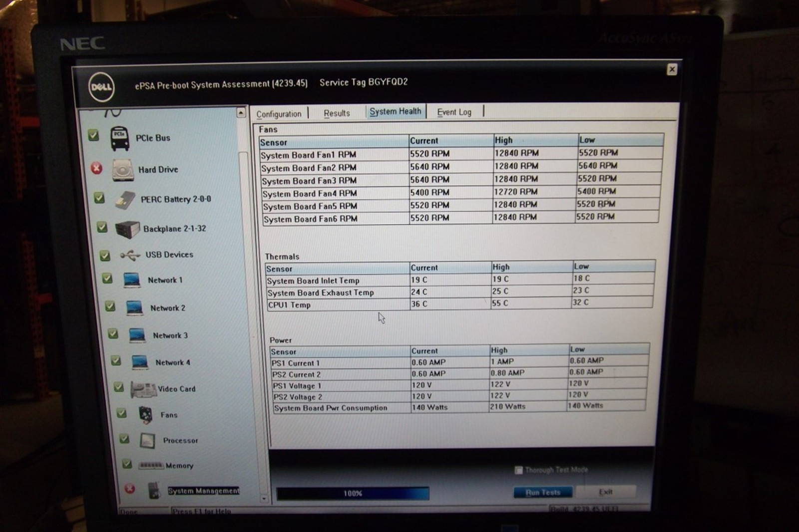The width and height of the screenshot is (799, 532).
Task: Click the Video Card icon
Action: click(x=143, y=389)
